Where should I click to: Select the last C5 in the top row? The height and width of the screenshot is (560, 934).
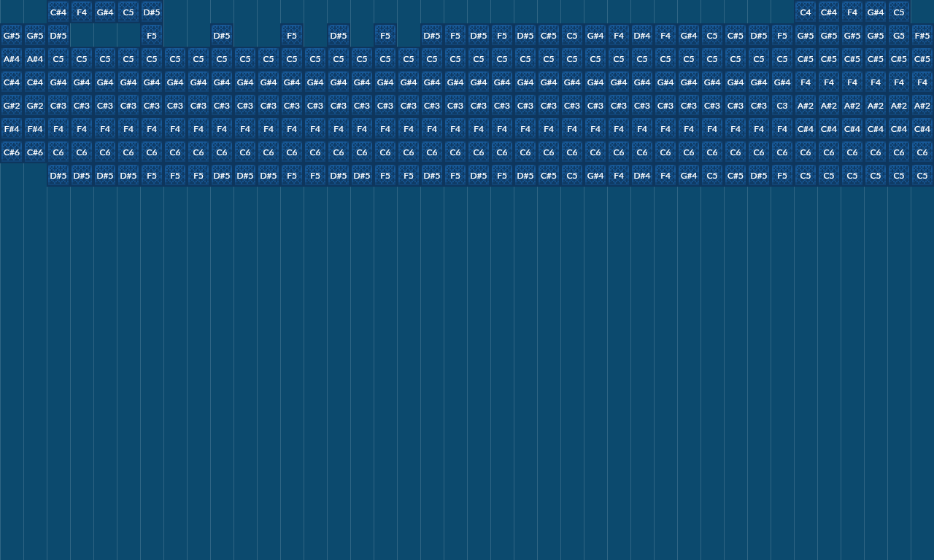[898, 12]
